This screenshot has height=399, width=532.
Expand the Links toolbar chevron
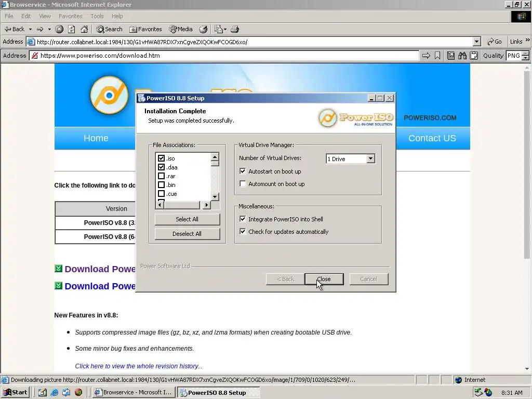(528, 40)
